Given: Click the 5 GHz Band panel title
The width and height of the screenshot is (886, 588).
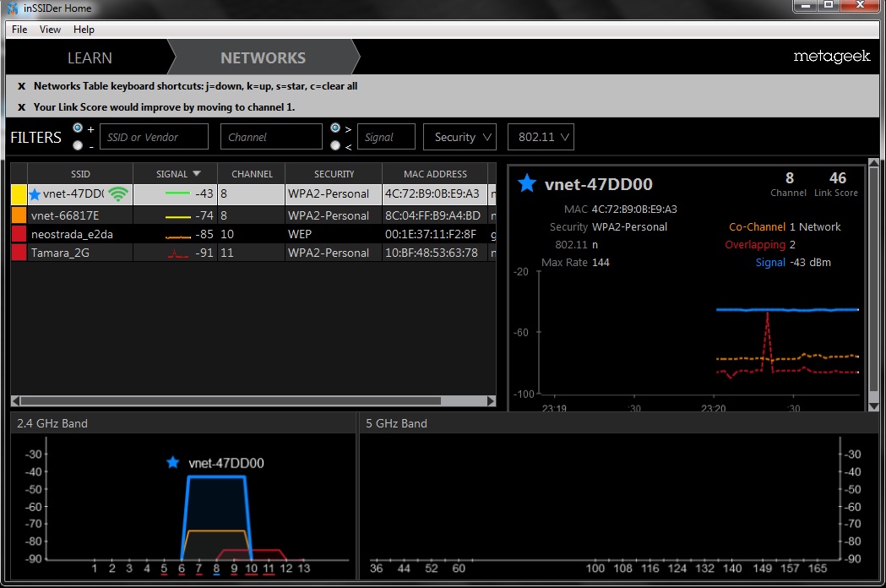Looking at the screenshot, I should [x=396, y=423].
